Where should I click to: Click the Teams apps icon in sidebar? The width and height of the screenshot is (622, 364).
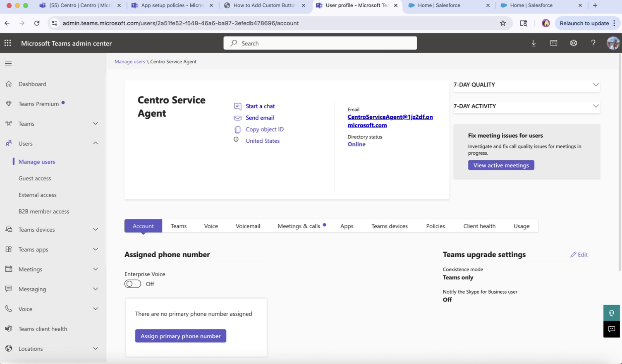pyautogui.click(x=9, y=249)
